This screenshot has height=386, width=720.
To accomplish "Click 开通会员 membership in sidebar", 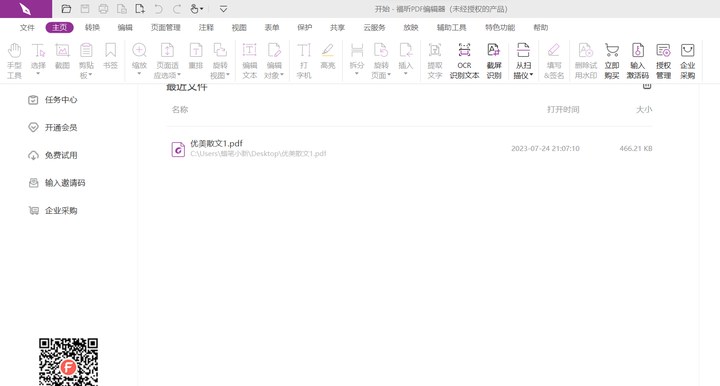I will pyautogui.click(x=52, y=127).
